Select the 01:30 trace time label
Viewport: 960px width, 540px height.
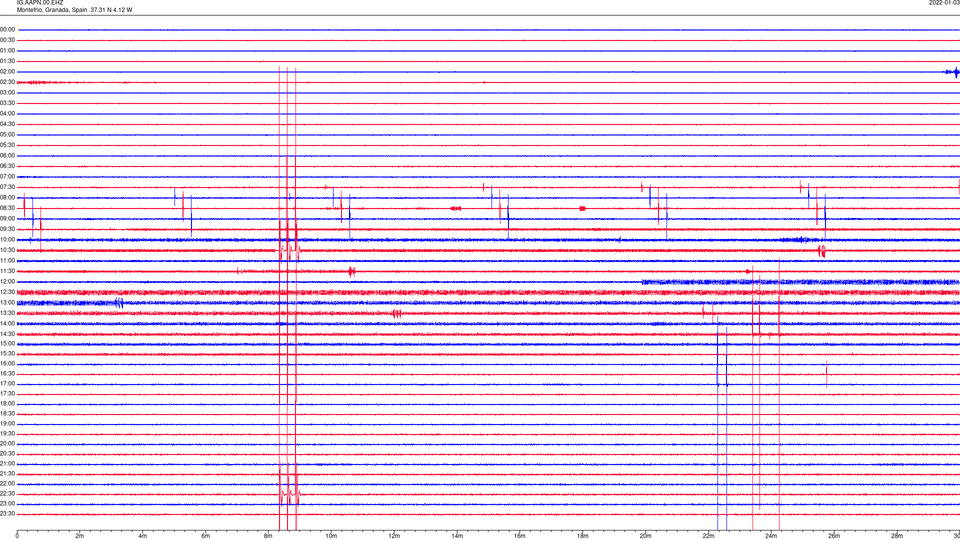pyautogui.click(x=7, y=61)
